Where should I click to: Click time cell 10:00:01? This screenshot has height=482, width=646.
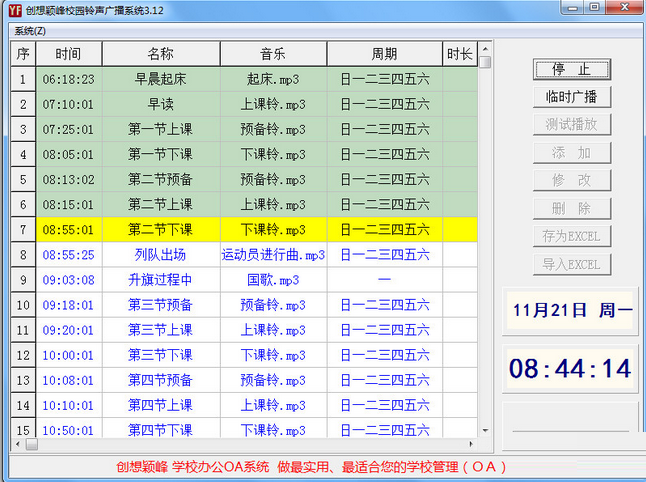click(x=69, y=356)
